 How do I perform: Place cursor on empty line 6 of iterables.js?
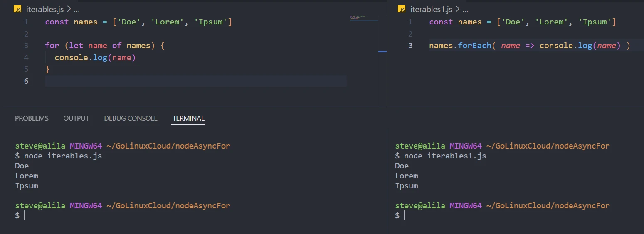tap(166, 81)
